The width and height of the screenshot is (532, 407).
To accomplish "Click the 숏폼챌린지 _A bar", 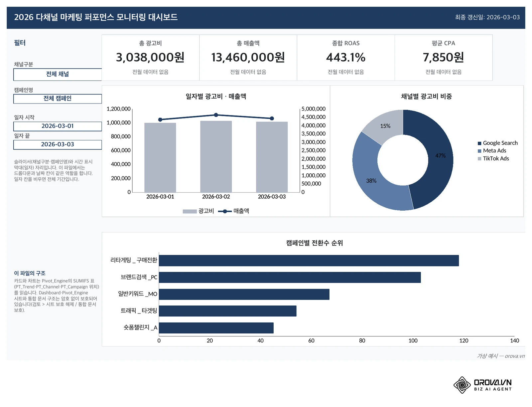I will tap(216, 328).
